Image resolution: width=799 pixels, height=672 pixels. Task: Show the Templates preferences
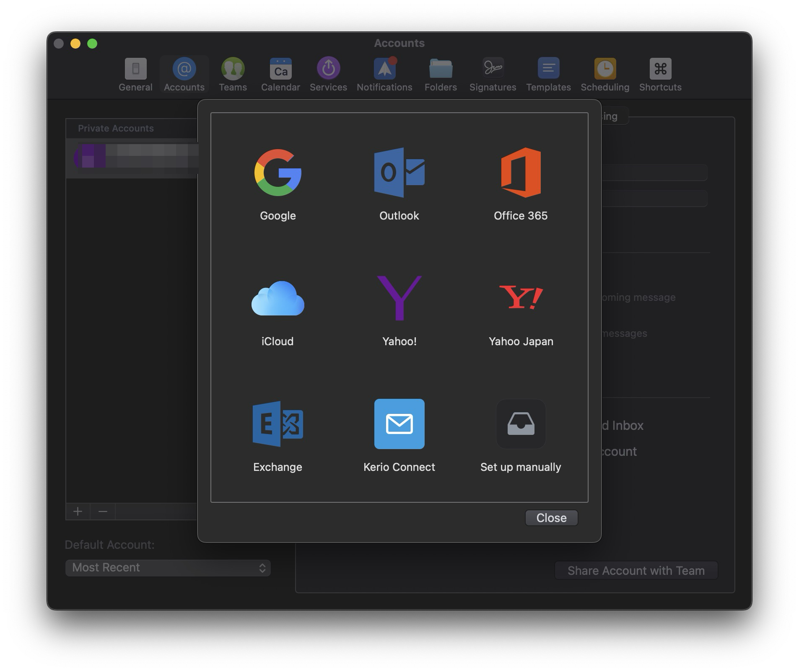tap(548, 75)
